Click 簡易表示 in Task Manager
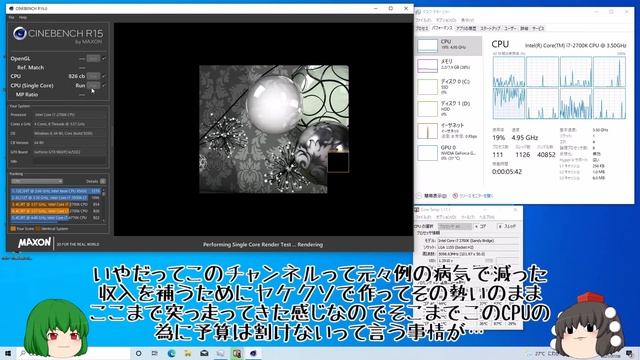The height and width of the screenshot is (360, 640). [x=432, y=196]
